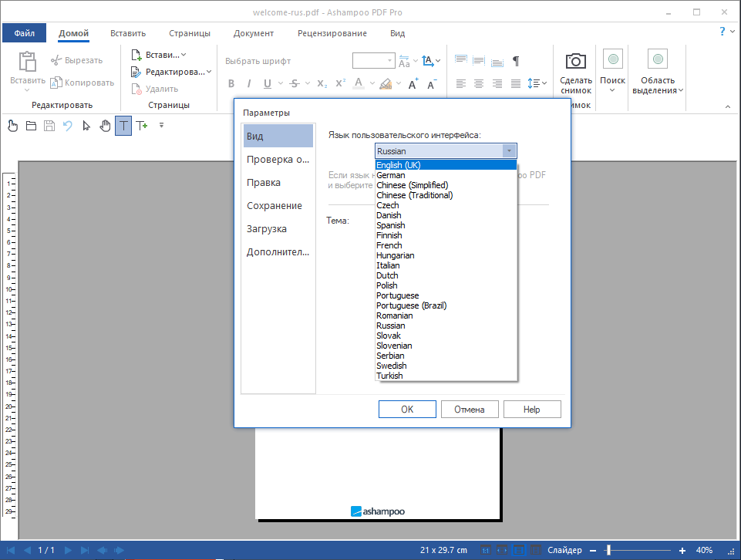Align text left
The image size is (741, 560).
click(461, 83)
